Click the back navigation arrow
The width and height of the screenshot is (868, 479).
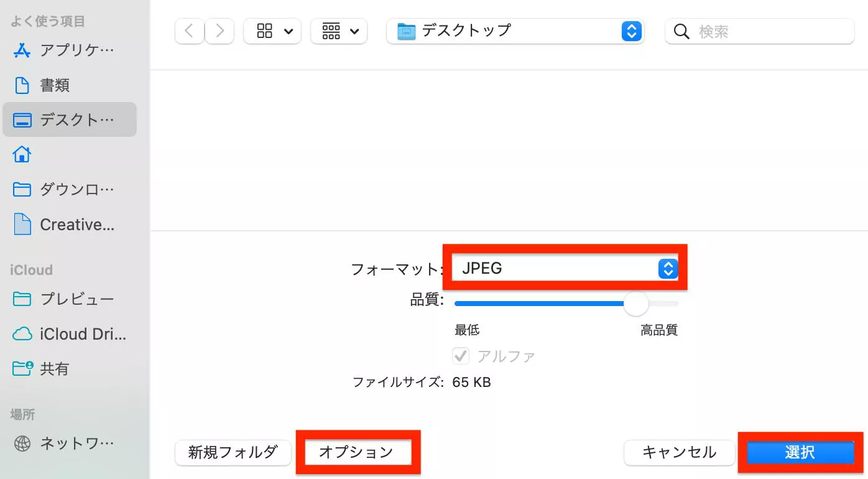tap(189, 30)
